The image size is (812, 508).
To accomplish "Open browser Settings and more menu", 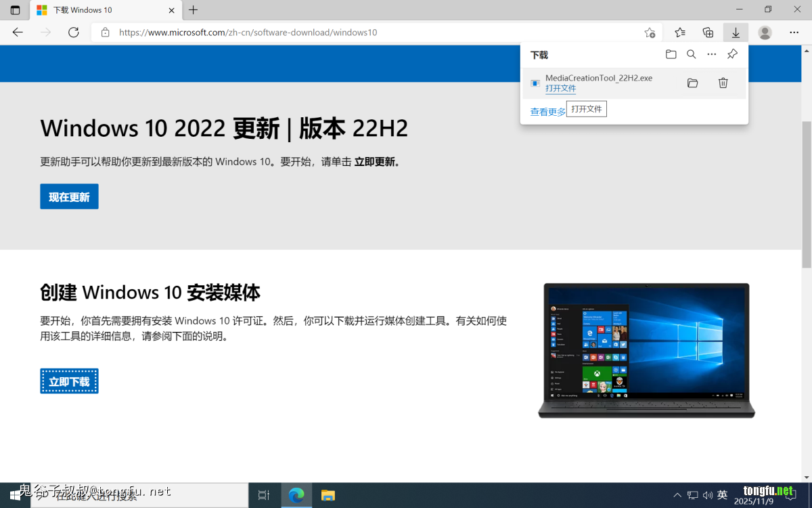I will click(x=794, y=33).
